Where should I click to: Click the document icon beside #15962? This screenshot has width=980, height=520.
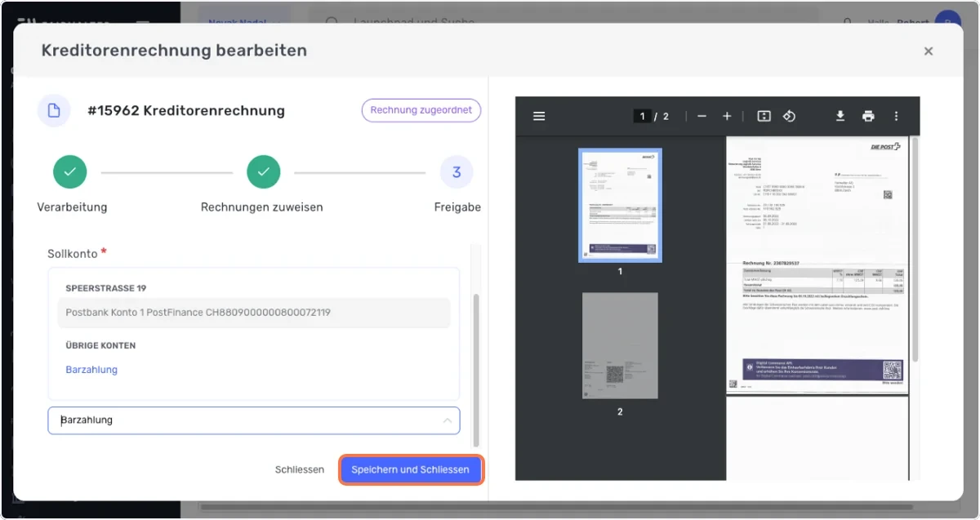click(x=54, y=110)
